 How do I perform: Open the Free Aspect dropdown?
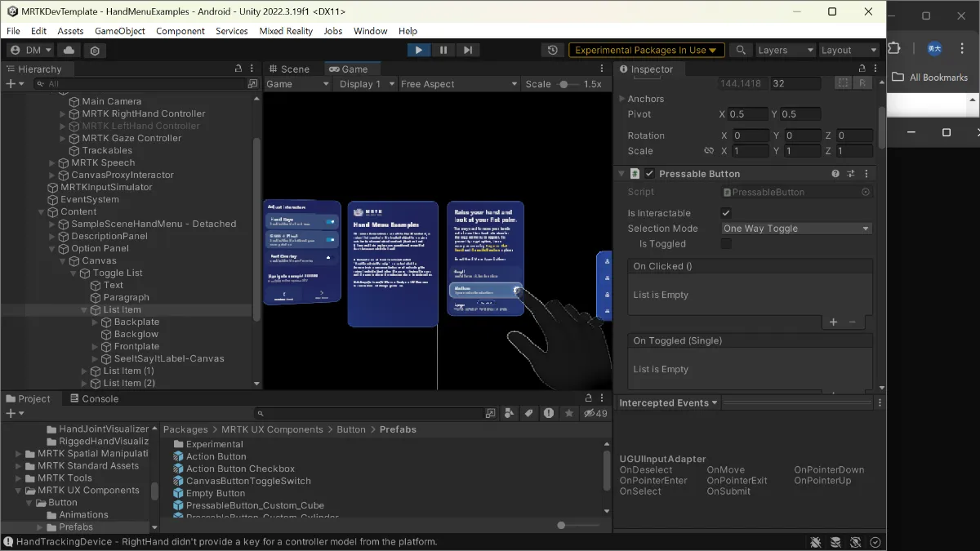point(458,84)
